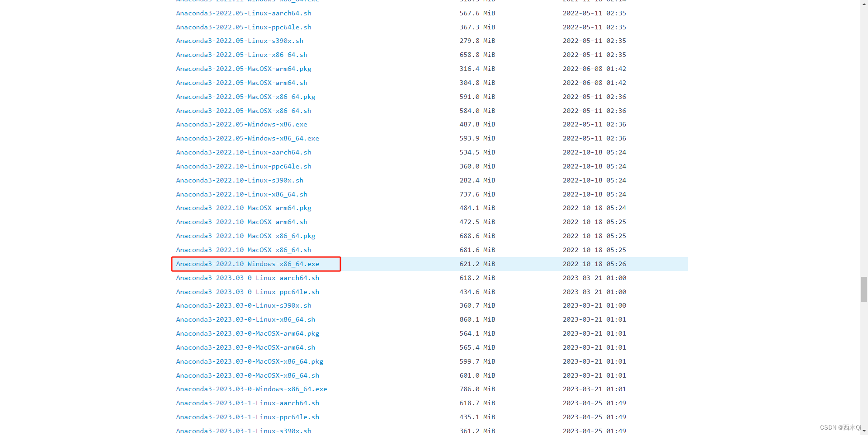The height and width of the screenshot is (435, 868).
Task: Click Anaconda3-2023.03-0-Linux-s390x.sh link
Action: tap(244, 305)
